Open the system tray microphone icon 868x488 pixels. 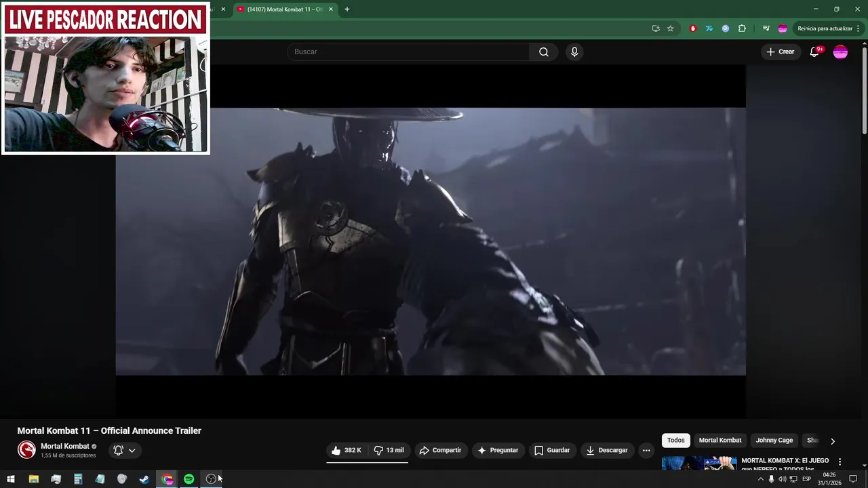click(771, 479)
